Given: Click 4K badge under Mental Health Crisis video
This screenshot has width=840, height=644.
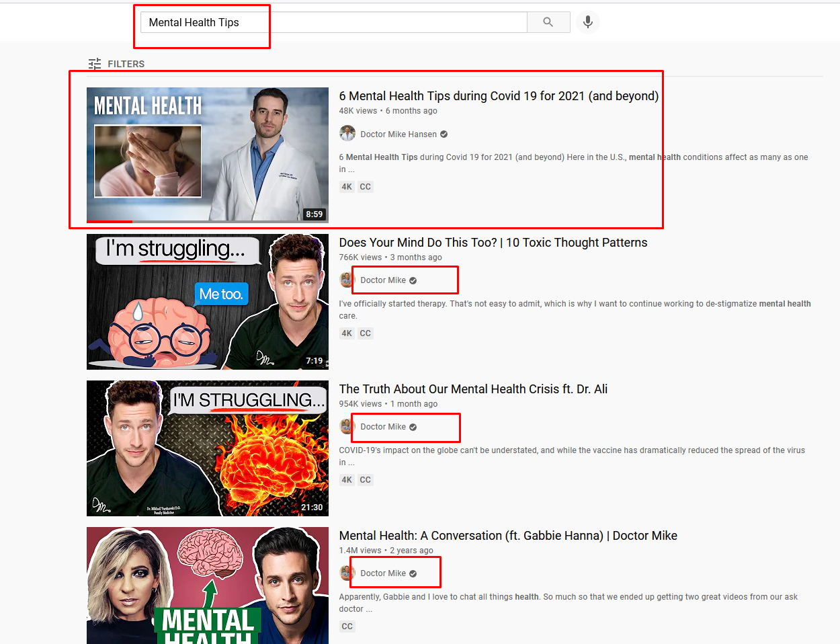Looking at the screenshot, I should click(x=347, y=480).
